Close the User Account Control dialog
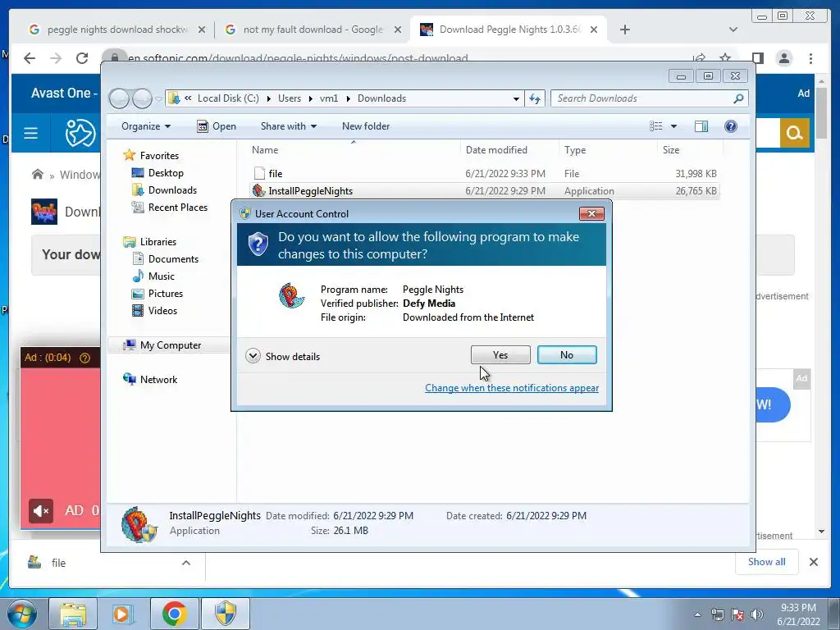This screenshot has width=840, height=630. click(591, 214)
